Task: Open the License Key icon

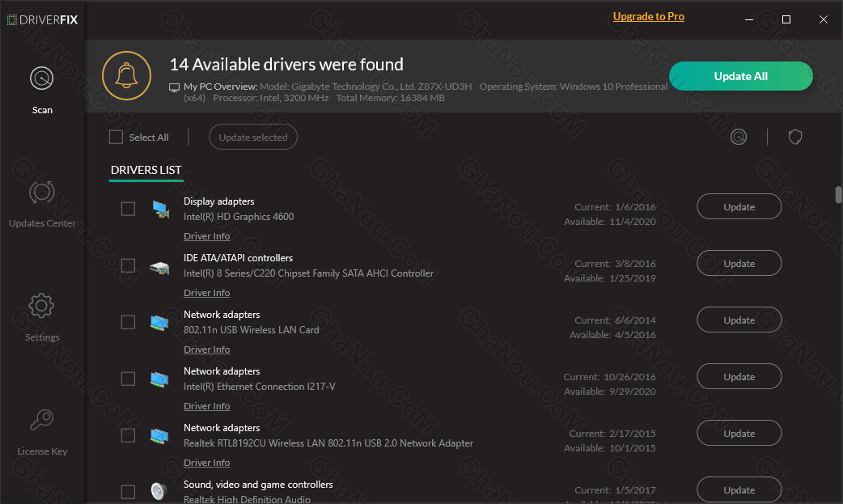Action: click(41, 420)
